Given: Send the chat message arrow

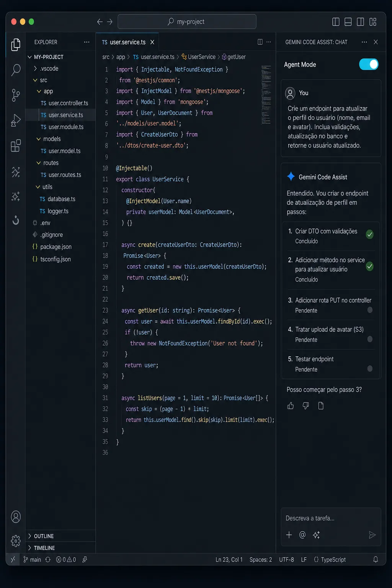Looking at the screenshot, I should [372, 535].
